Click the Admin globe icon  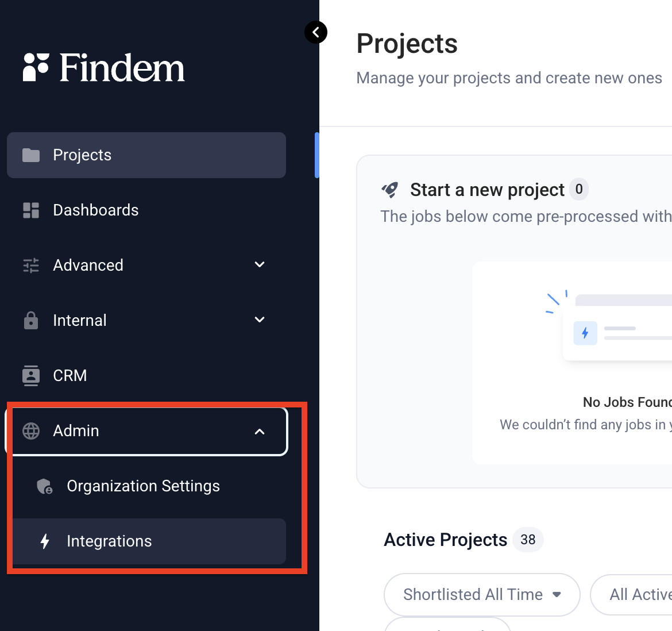pos(31,431)
